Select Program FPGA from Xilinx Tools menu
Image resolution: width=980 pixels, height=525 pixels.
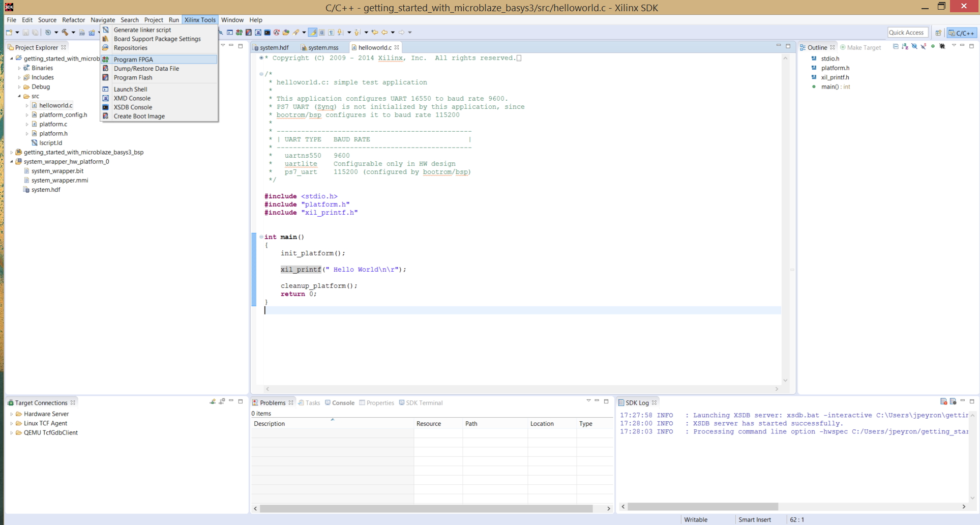[x=159, y=60]
